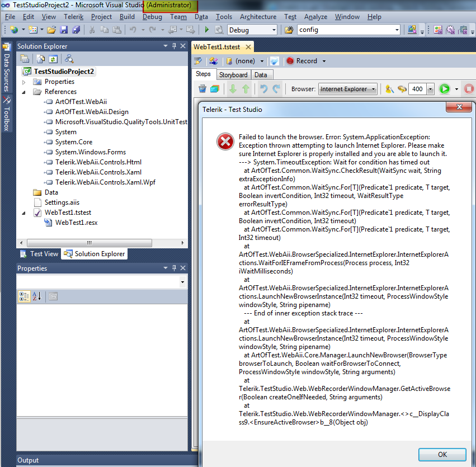
Task: Click the Add New Item toolbar icon
Action: [33, 30]
